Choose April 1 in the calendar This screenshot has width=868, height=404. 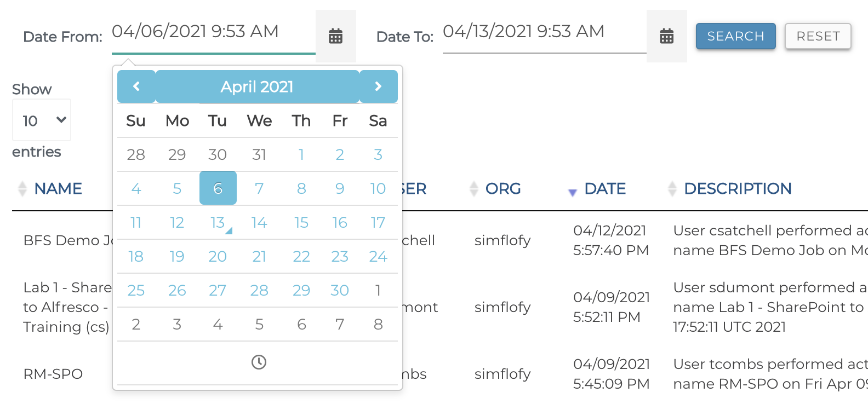pos(301,154)
